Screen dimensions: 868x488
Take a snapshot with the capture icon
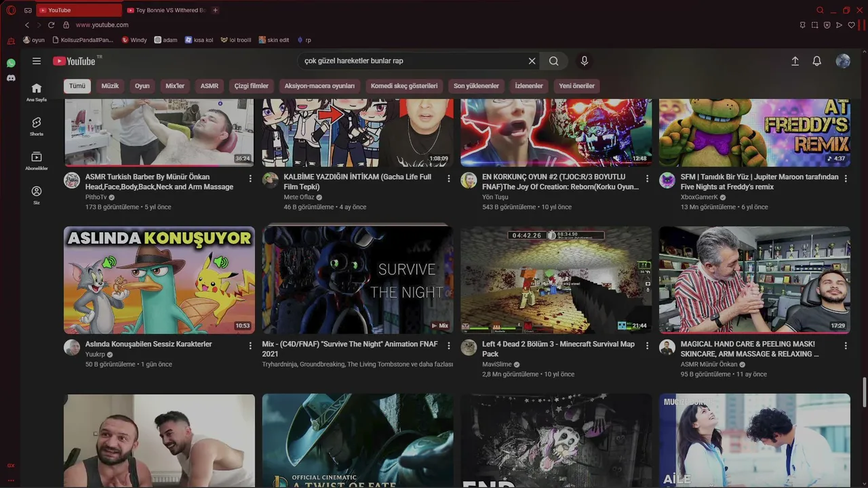click(x=814, y=25)
